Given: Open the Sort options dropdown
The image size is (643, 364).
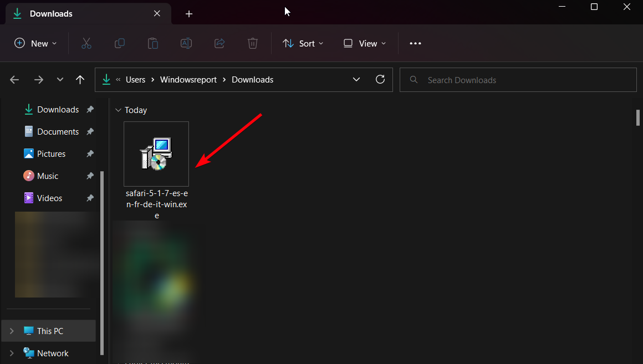Looking at the screenshot, I should click(303, 43).
